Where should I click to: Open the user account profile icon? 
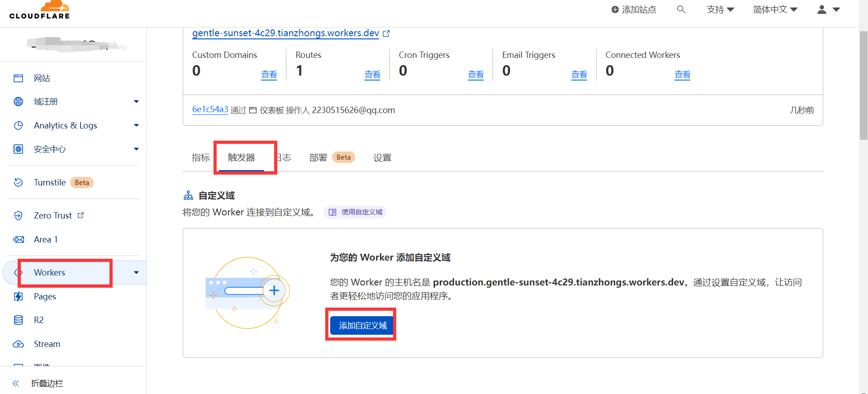tap(822, 9)
